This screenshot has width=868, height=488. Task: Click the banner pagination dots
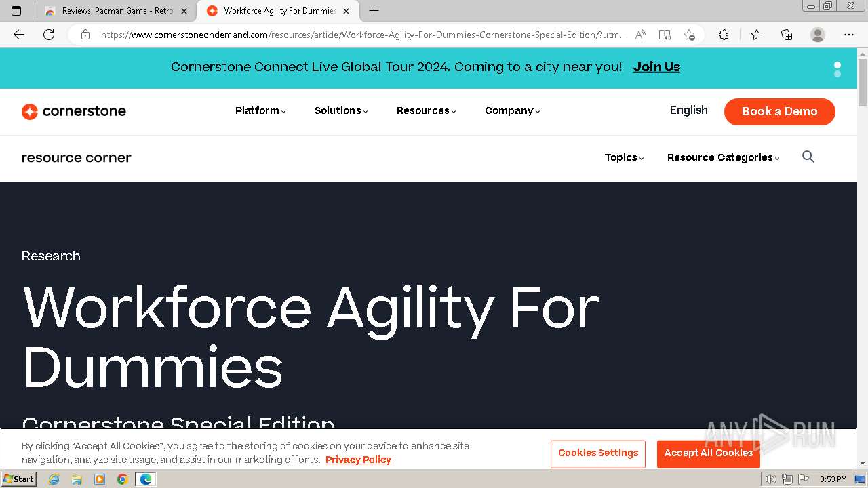tap(837, 69)
